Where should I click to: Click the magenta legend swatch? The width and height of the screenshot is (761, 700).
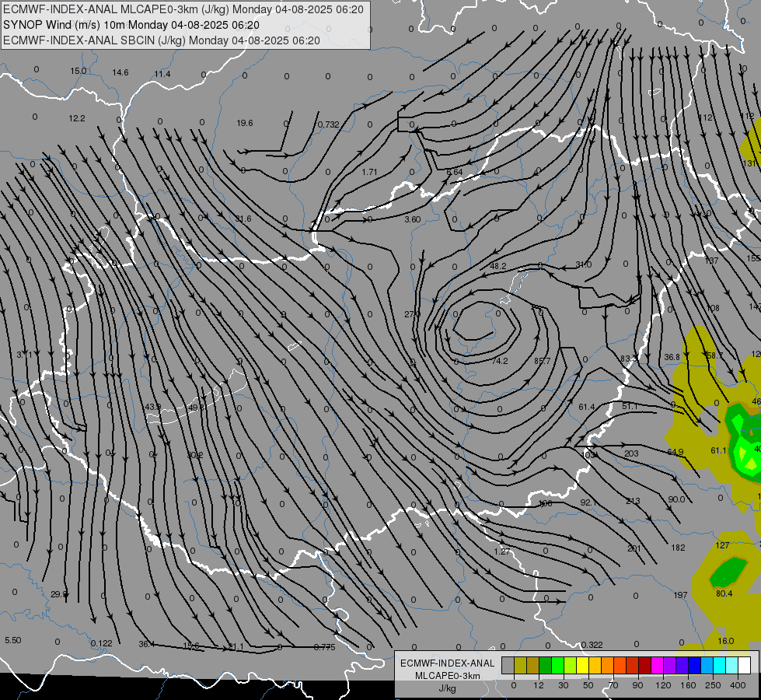click(657, 665)
